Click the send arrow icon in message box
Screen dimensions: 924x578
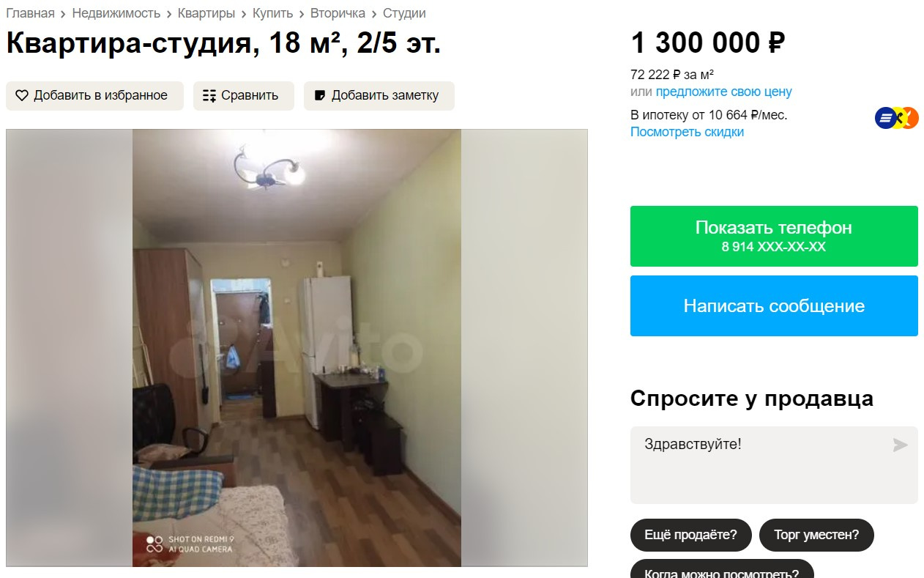pos(900,445)
